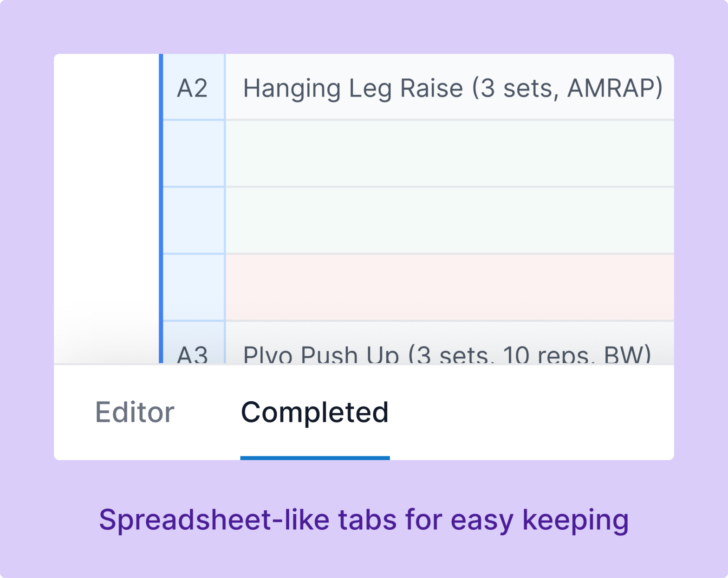Click the first green row under Hanging Leg Raise
The height and width of the screenshot is (578, 728).
point(449,154)
